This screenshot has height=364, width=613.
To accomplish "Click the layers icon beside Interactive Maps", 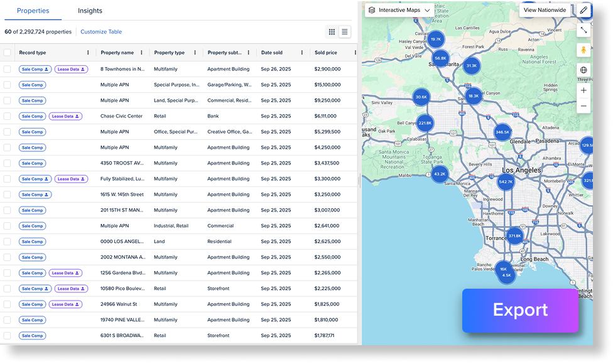I will [372, 10].
